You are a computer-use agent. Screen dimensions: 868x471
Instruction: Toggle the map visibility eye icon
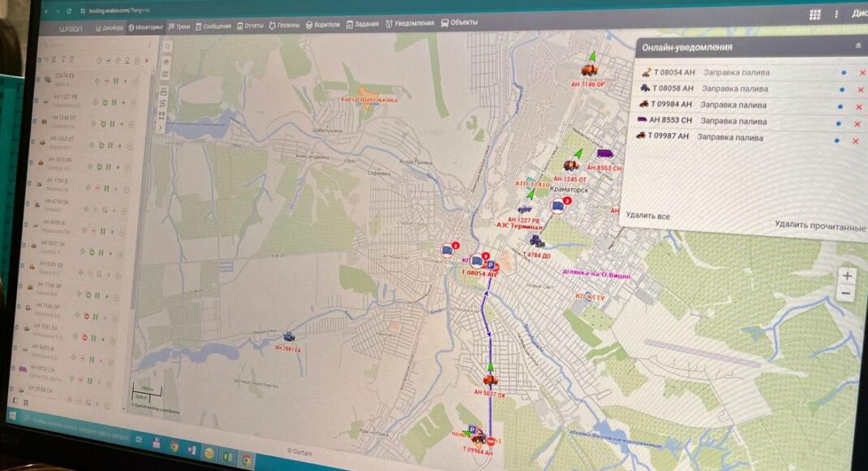(166, 62)
